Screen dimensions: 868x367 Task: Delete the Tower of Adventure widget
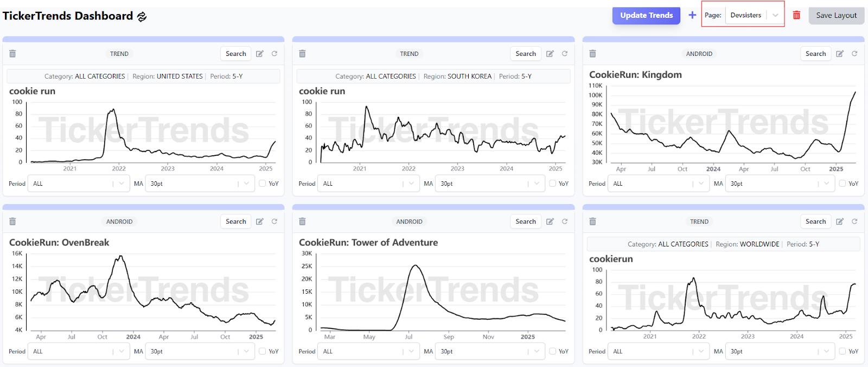coord(302,222)
